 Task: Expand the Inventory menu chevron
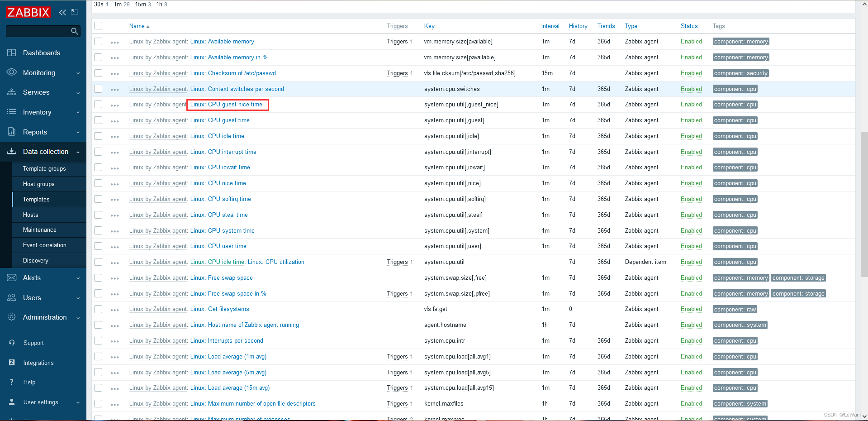(78, 112)
